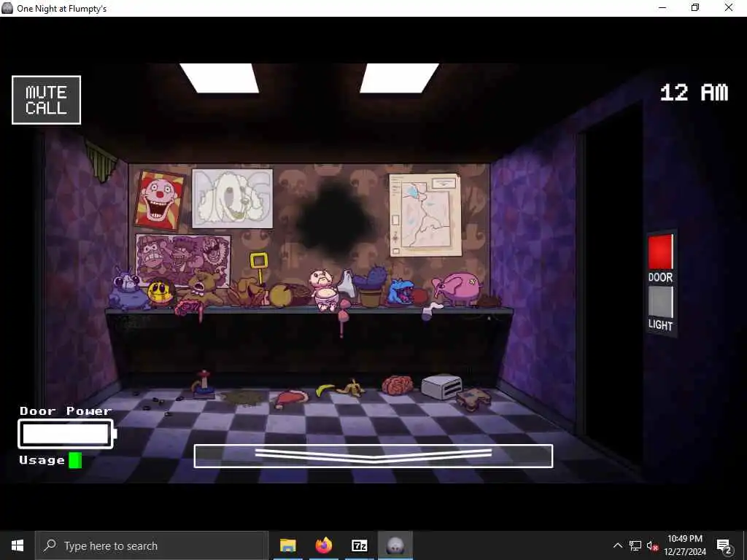Click the joystick on the floor
This screenshot has width=747, height=560.
[204, 385]
